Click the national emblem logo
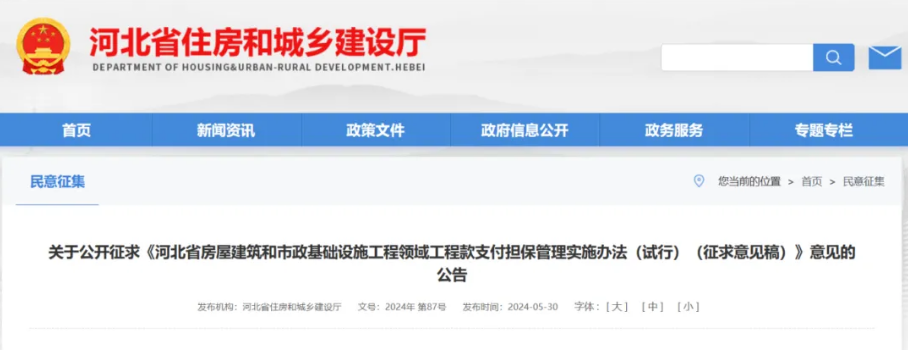This screenshot has width=908, height=362. (43, 46)
